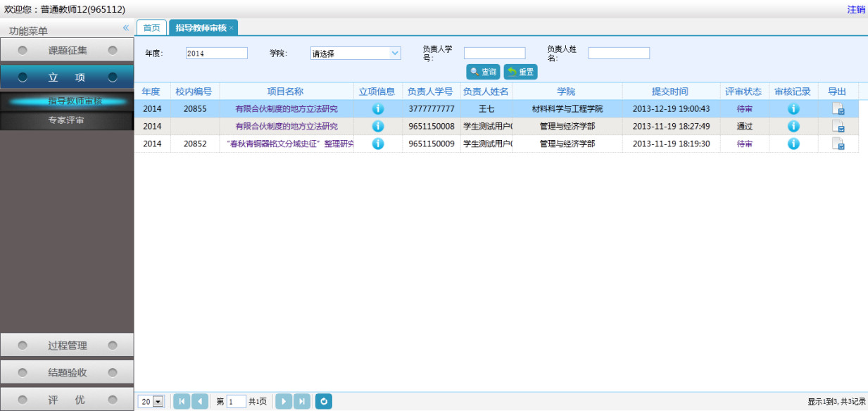Select the cell with 校内编号 20855
This screenshot has width=868, height=411.
pyautogui.click(x=194, y=109)
